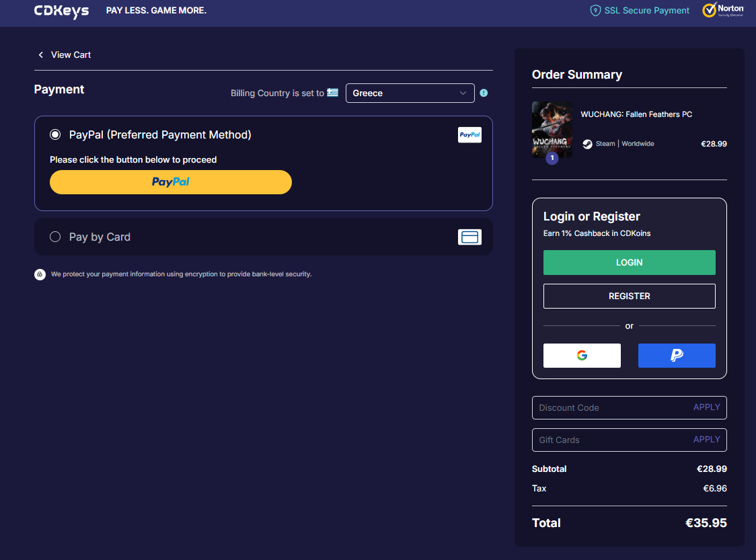Sign in with Google button

(x=582, y=356)
